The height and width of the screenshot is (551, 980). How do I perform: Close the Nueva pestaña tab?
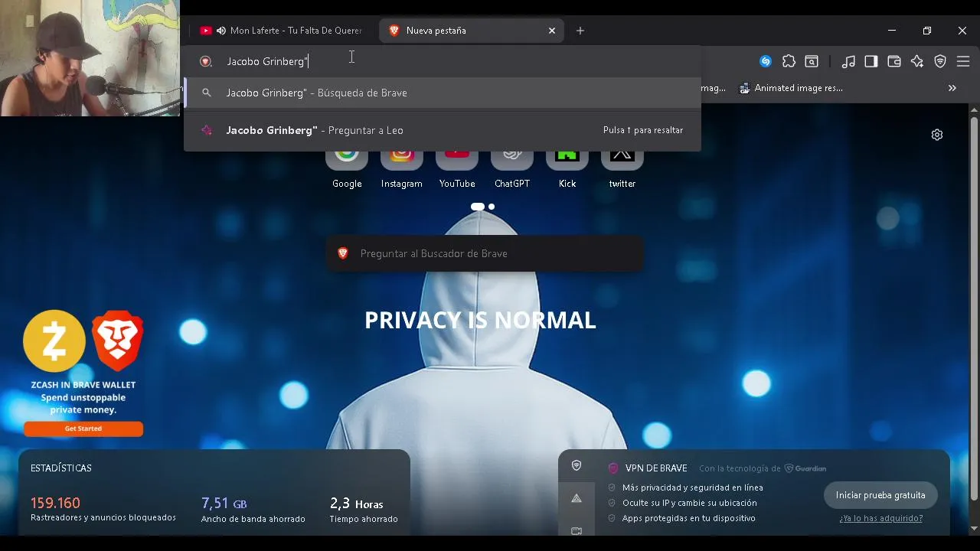coord(552,31)
